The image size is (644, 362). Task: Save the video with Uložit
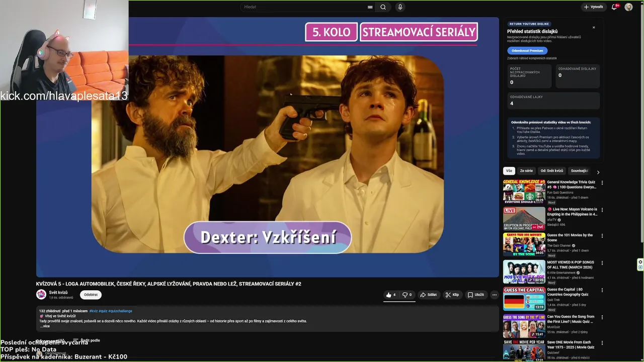[476, 295]
